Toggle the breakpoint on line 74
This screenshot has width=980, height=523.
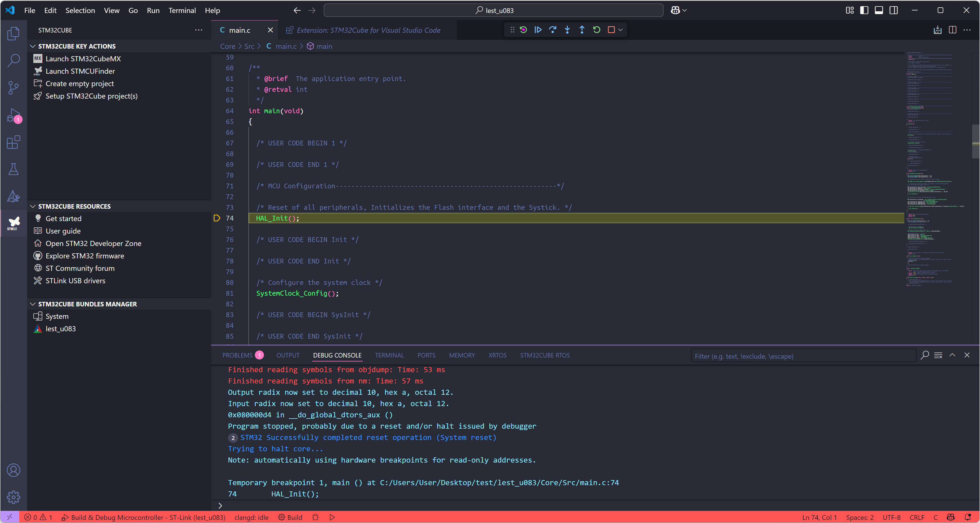[x=217, y=219]
